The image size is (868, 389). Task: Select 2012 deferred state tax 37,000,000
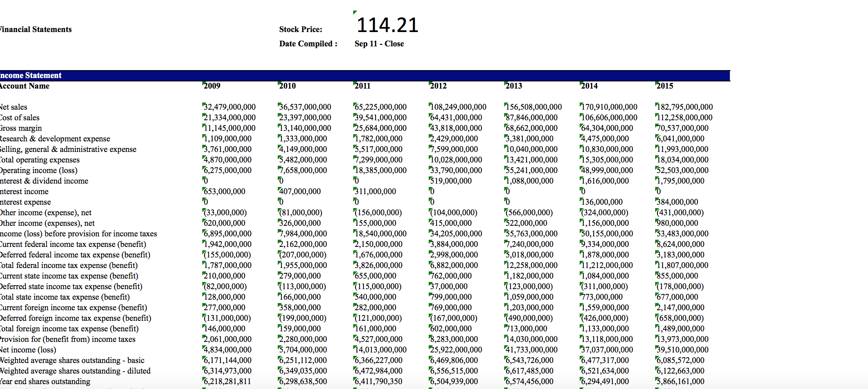449,286
